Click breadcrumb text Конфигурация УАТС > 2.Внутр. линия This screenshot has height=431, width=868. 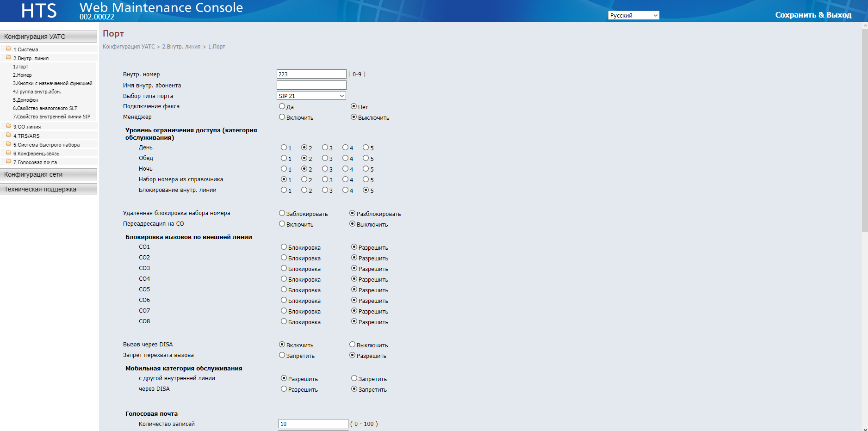(152, 47)
